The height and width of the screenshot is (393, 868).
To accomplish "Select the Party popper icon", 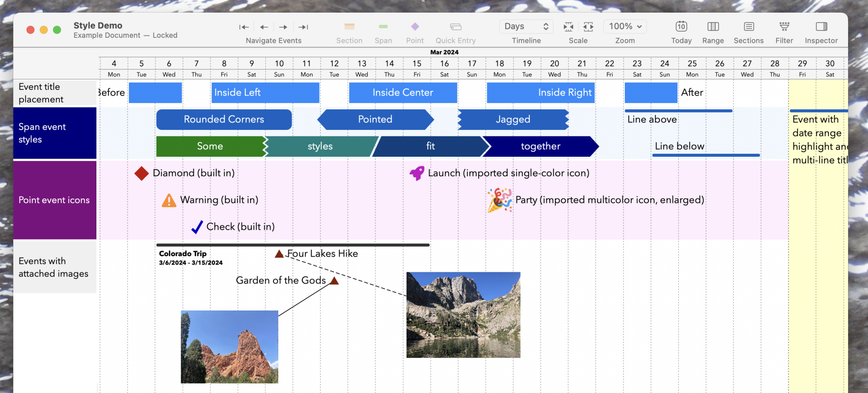I will tap(500, 200).
